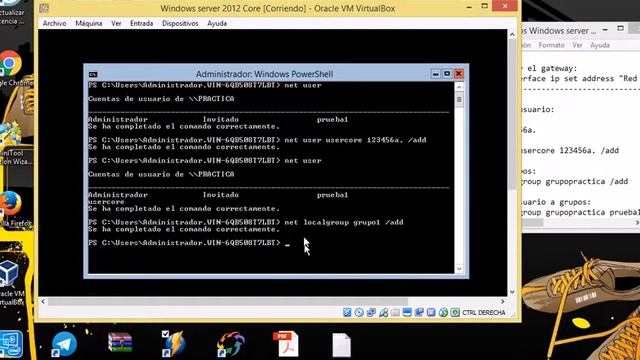Image resolution: width=640 pixels, height=360 pixels.
Task: Click the keyboard capture host key indicator
Action: tap(455, 313)
